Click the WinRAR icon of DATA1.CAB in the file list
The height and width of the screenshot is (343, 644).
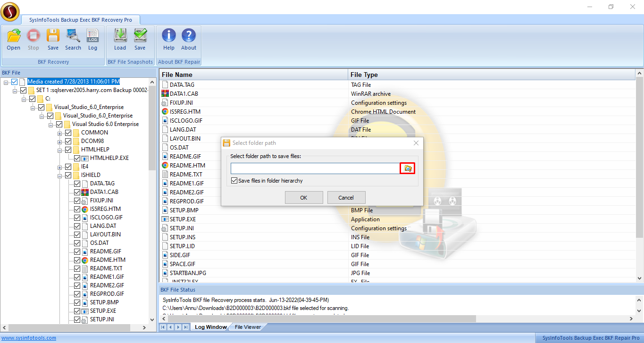click(165, 94)
